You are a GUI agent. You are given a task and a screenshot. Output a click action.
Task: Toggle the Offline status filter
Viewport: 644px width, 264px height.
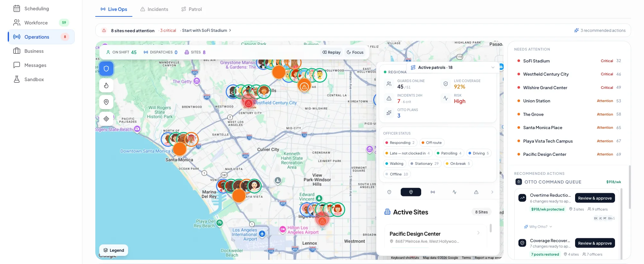[397, 174]
